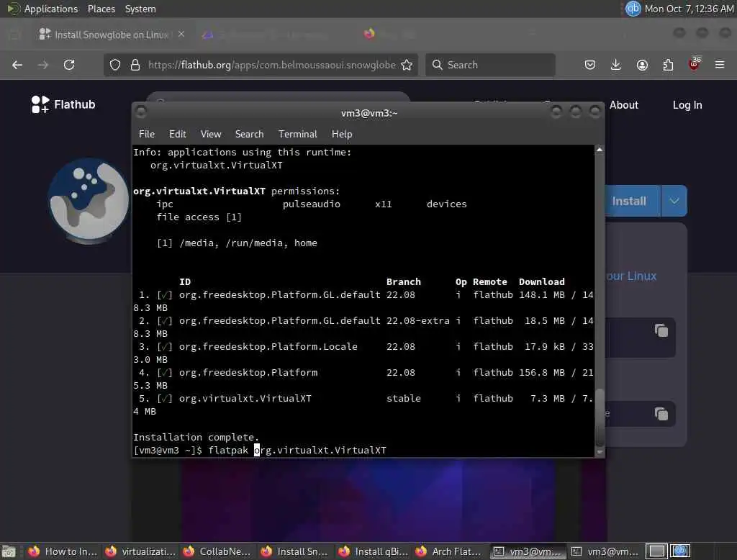Open the terminal Search menu
Image resolution: width=737 pixels, height=560 pixels.
coord(249,134)
